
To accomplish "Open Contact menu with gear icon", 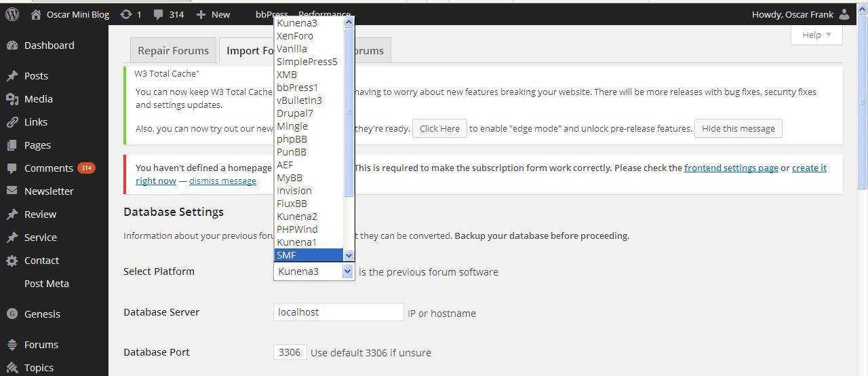I will click(41, 261).
